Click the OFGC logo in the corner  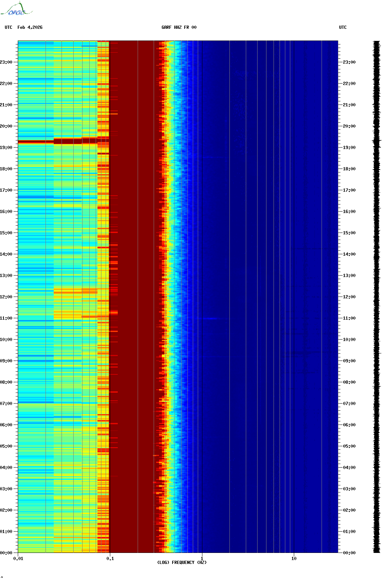coord(16,9)
